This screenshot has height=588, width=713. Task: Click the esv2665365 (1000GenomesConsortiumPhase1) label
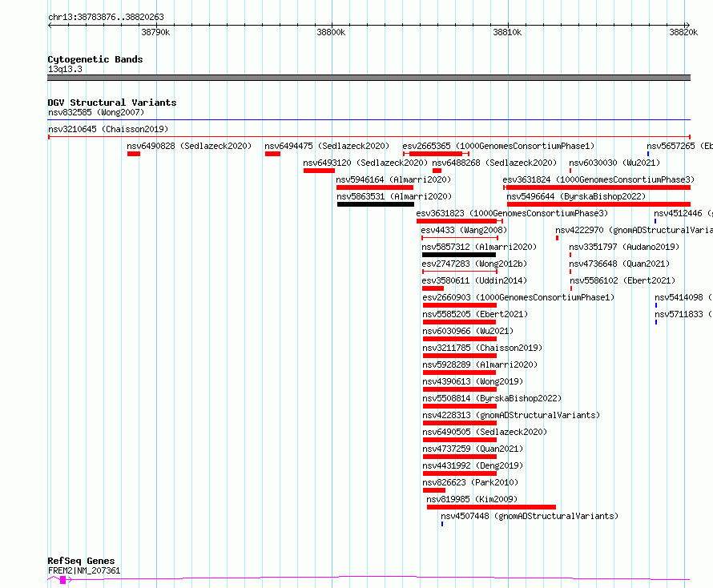498,146
